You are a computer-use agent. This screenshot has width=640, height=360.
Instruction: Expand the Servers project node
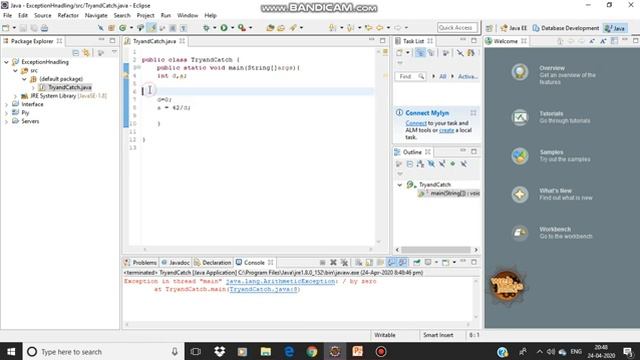(6, 121)
